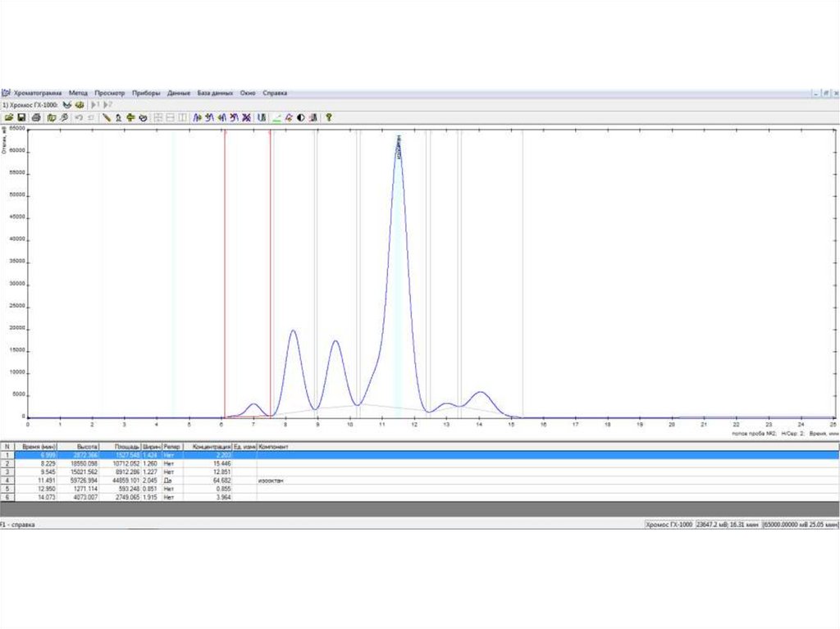Open the Хроматограмма menu
The image size is (840, 629).
pyautogui.click(x=38, y=93)
